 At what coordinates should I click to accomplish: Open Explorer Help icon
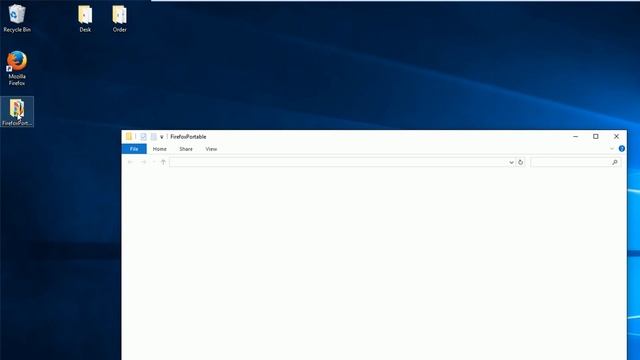(622, 149)
